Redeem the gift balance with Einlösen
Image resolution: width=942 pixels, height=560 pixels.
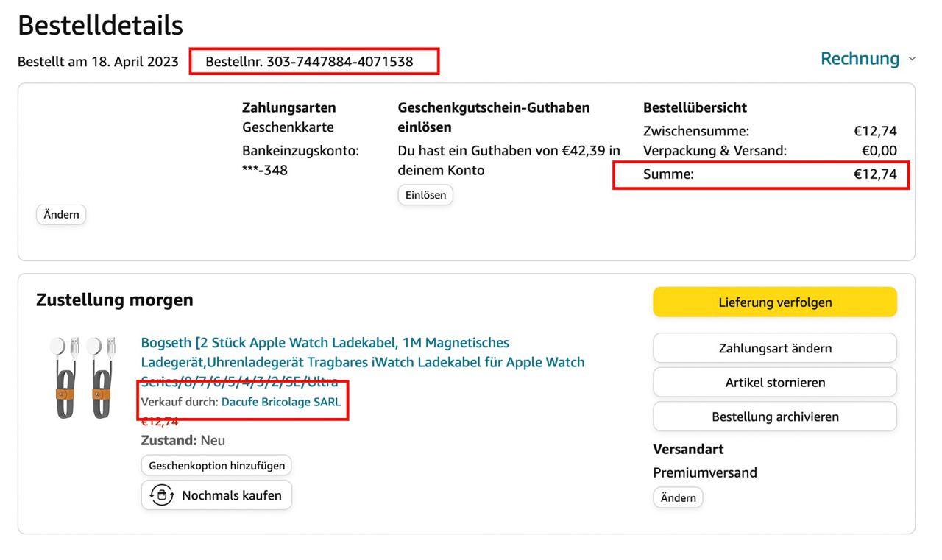click(x=425, y=195)
